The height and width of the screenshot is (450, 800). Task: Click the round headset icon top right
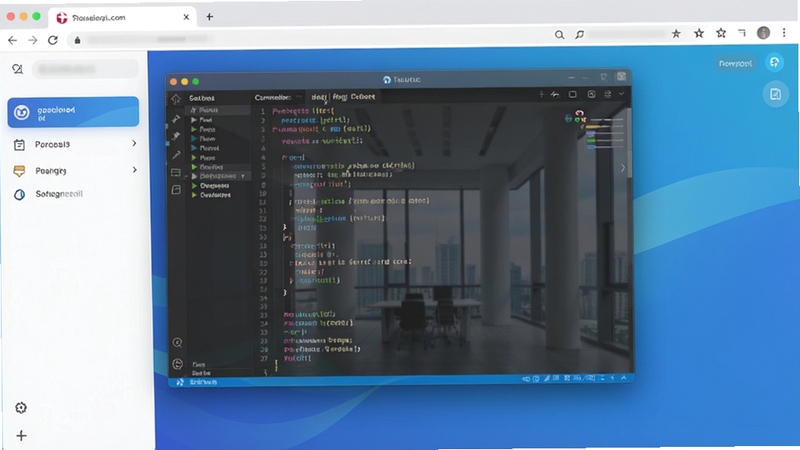point(774,63)
